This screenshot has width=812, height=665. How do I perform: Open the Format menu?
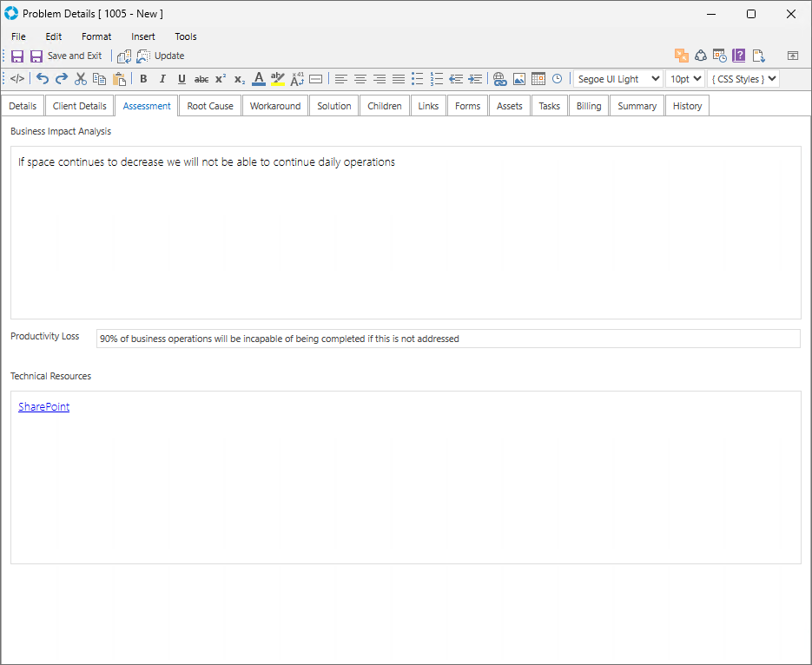[96, 36]
